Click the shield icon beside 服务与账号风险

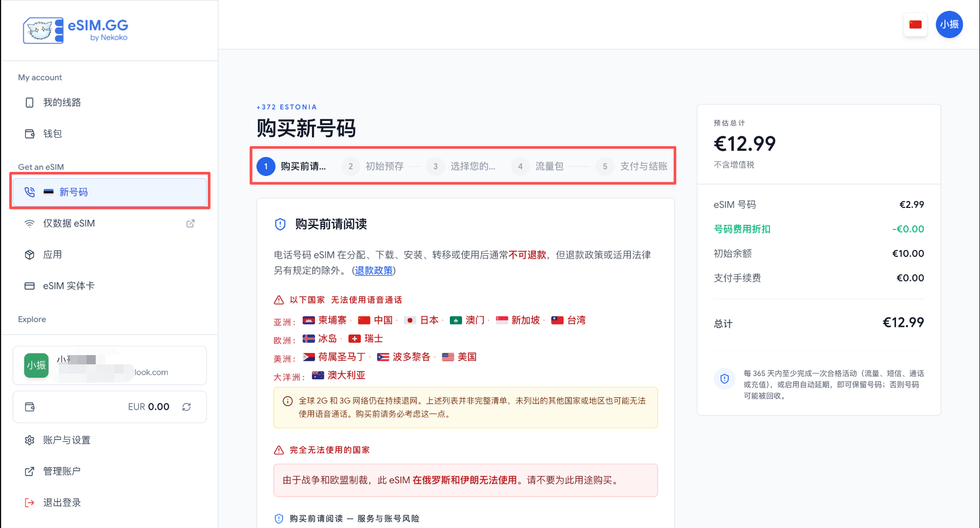pyautogui.click(x=279, y=519)
